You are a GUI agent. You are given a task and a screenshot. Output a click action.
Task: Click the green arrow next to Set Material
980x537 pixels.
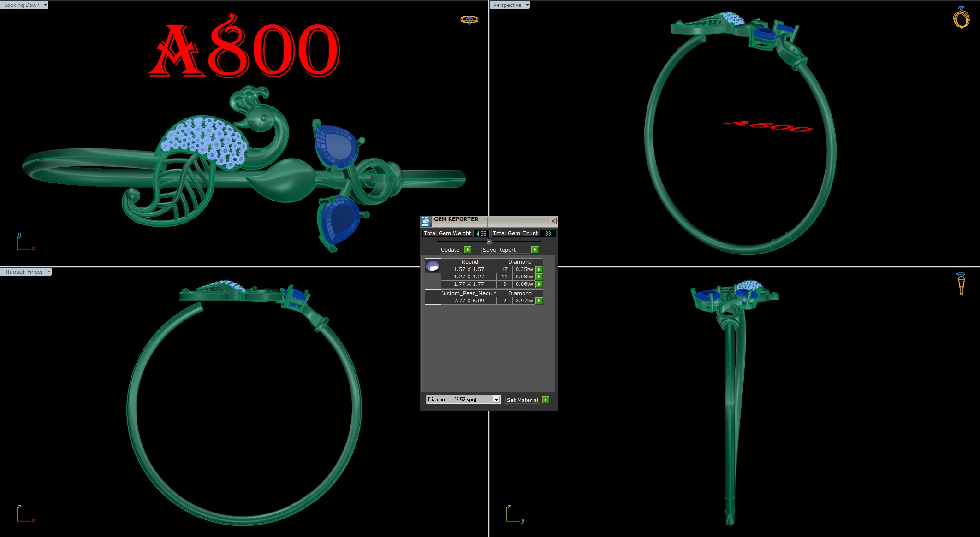[x=546, y=400]
